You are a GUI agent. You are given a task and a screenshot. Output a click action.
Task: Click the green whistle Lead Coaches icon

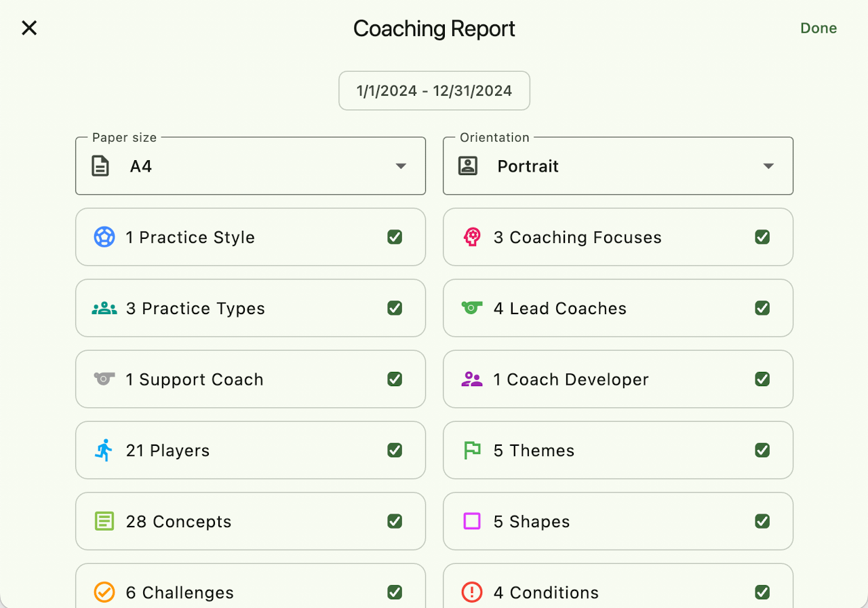point(471,307)
